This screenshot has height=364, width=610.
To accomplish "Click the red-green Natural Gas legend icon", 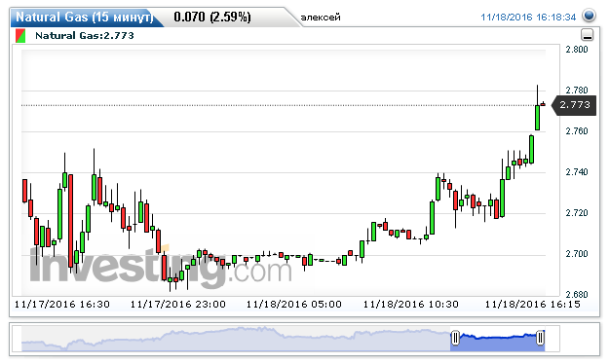I will (x=20, y=36).
